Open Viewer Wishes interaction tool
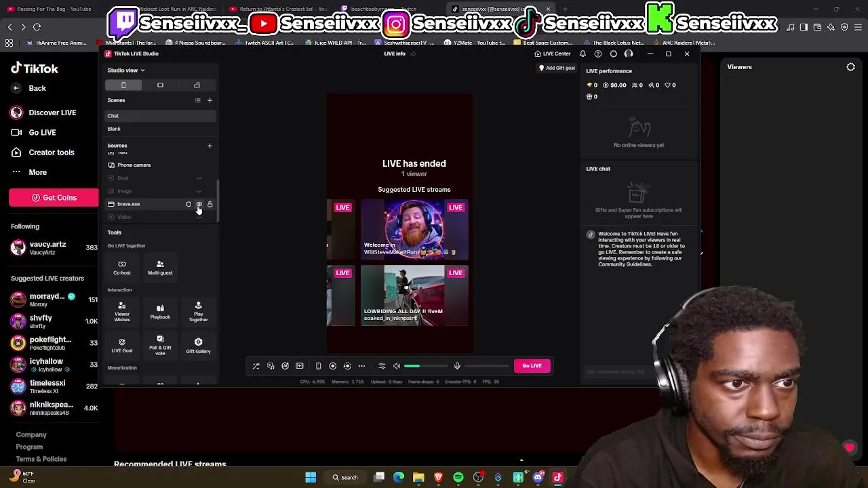868x488 pixels. coord(122,312)
